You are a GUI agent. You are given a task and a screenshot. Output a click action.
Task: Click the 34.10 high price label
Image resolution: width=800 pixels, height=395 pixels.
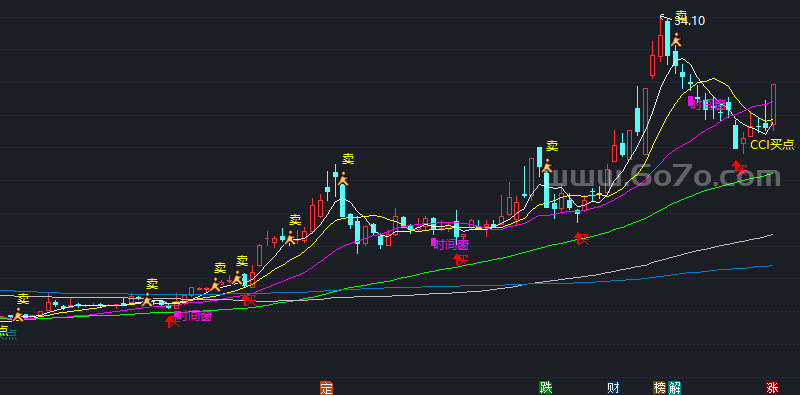[689, 21]
